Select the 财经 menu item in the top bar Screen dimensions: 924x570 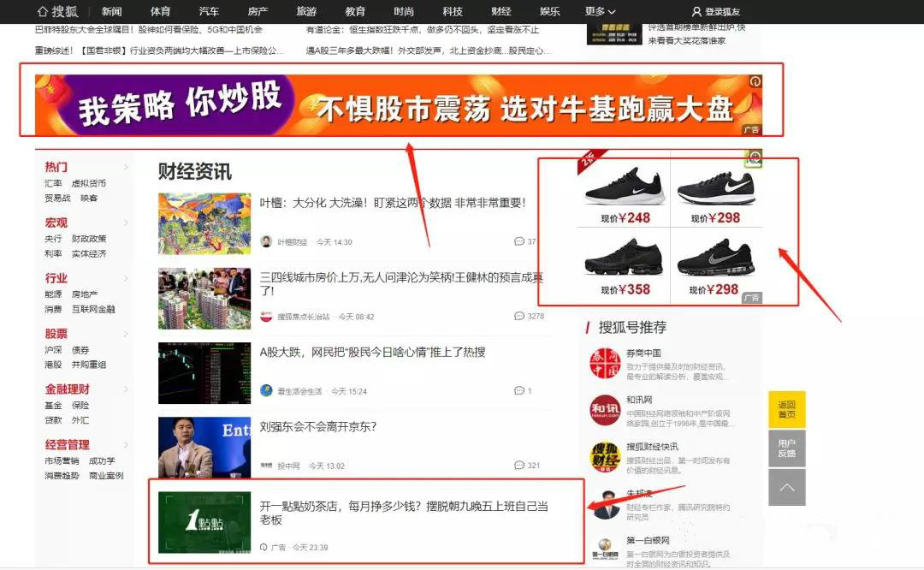point(500,12)
